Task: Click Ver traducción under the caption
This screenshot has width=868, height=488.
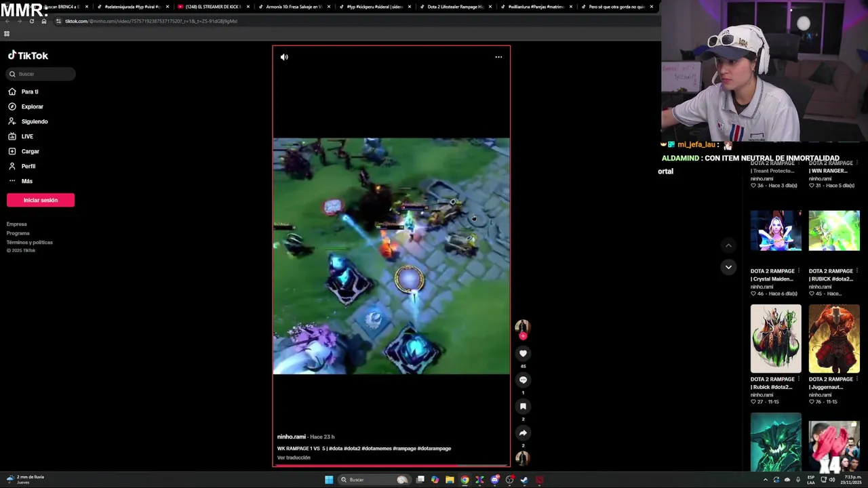Action: (x=294, y=457)
